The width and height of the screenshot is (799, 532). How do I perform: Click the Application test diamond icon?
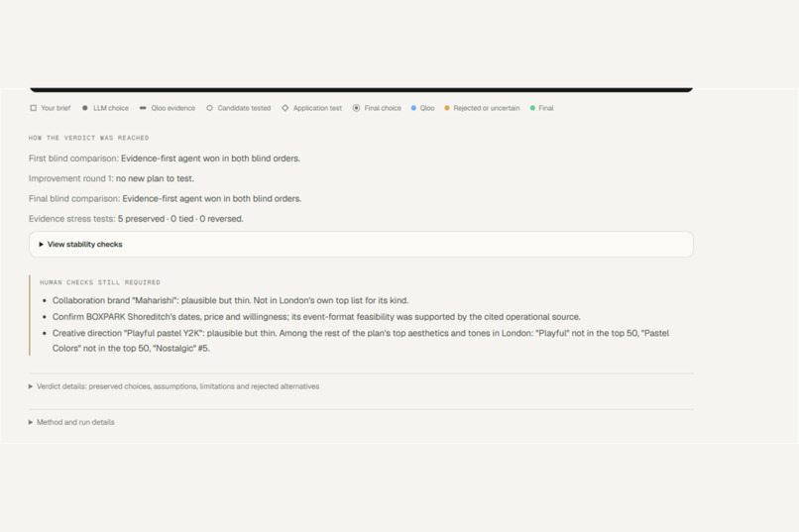285,108
